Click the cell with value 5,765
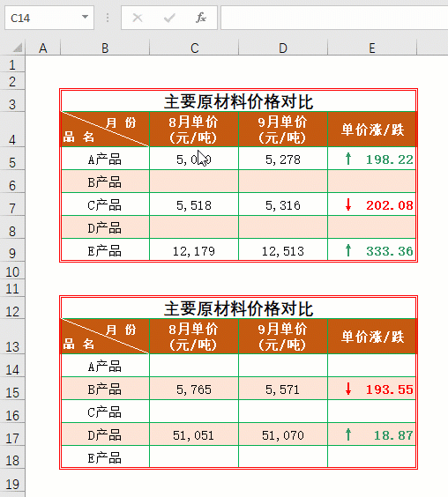 pos(194,389)
